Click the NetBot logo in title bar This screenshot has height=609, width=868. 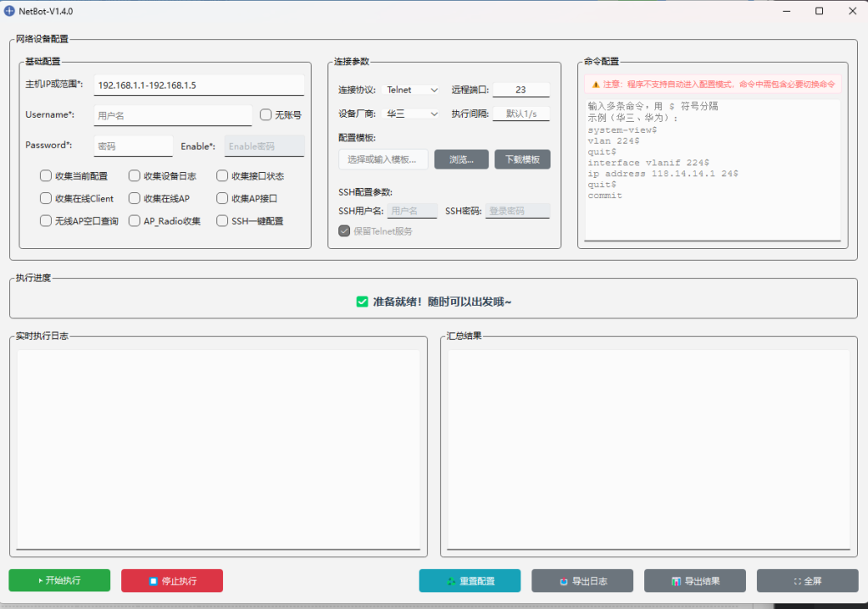coord(10,11)
